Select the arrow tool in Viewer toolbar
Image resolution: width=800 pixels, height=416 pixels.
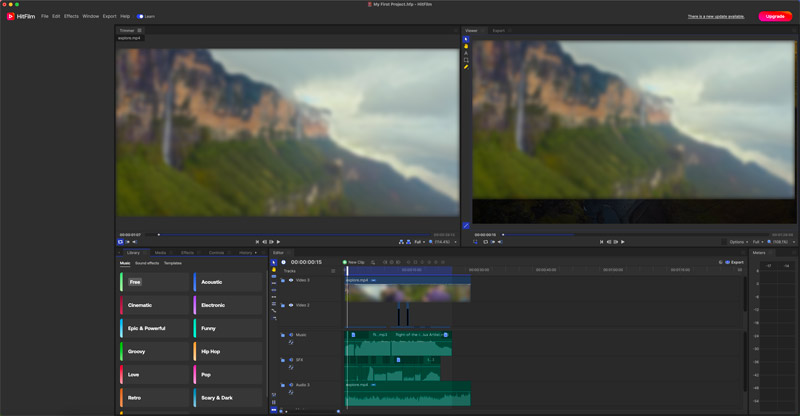(466, 39)
